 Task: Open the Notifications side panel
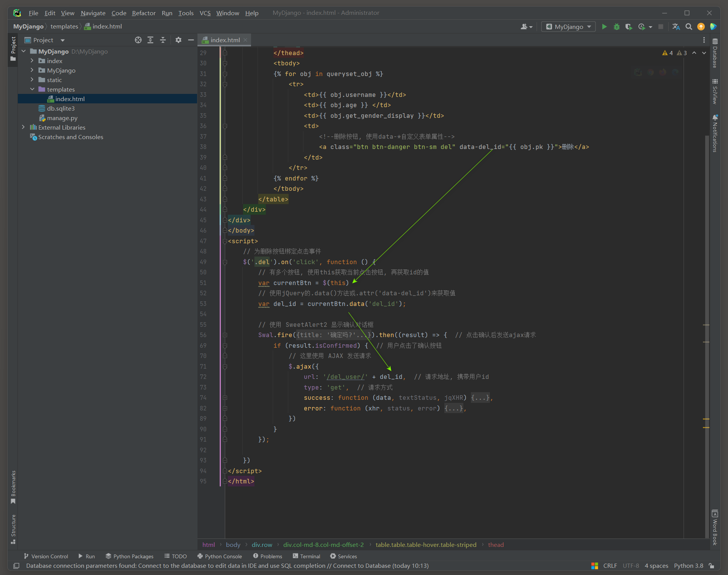click(x=715, y=133)
